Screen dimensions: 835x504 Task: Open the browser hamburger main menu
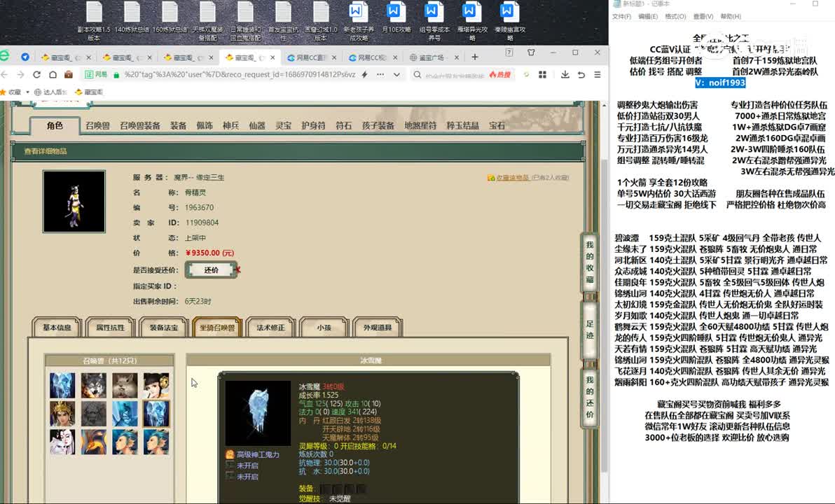coord(598,74)
